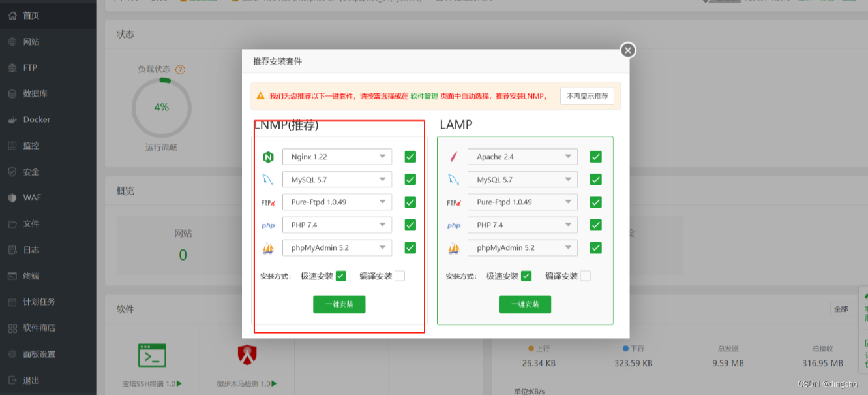The height and width of the screenshot is (395, 868).
Task: Uncheck LNMP PHP 7.4 checkbox
Action: (410, 225)
